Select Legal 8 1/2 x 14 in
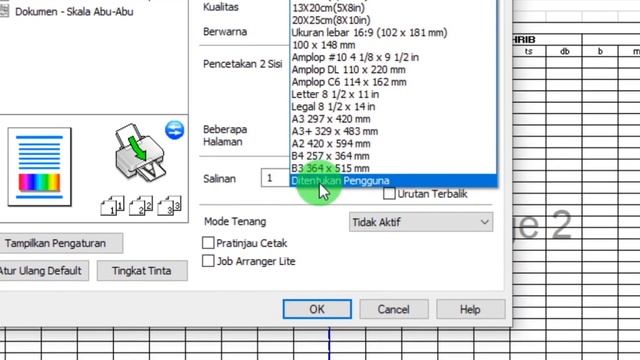The height and width of the screenshot is (360, 640). [x=393, y=107]
